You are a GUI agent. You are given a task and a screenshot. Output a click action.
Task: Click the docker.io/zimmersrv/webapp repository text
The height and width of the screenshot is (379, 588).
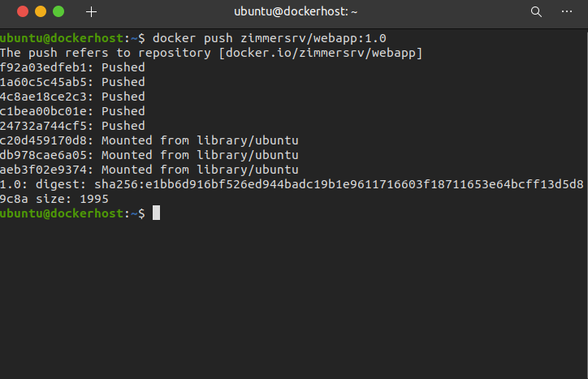coord(320,53)
